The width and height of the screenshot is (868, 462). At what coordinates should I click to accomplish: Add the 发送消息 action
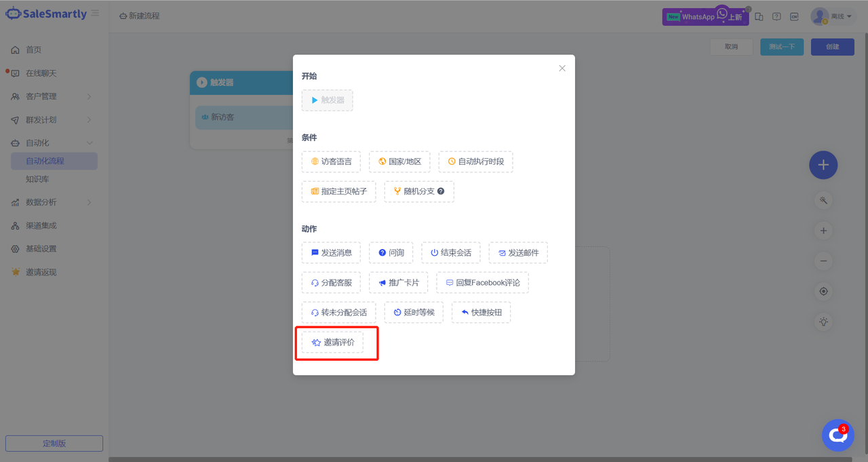[331, 253]
